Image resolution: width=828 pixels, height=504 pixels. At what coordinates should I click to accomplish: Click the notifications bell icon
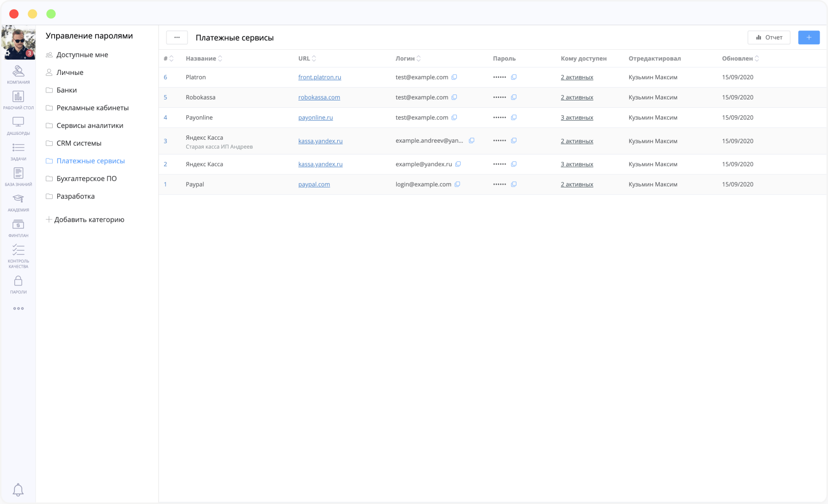[x=18, y=490]
